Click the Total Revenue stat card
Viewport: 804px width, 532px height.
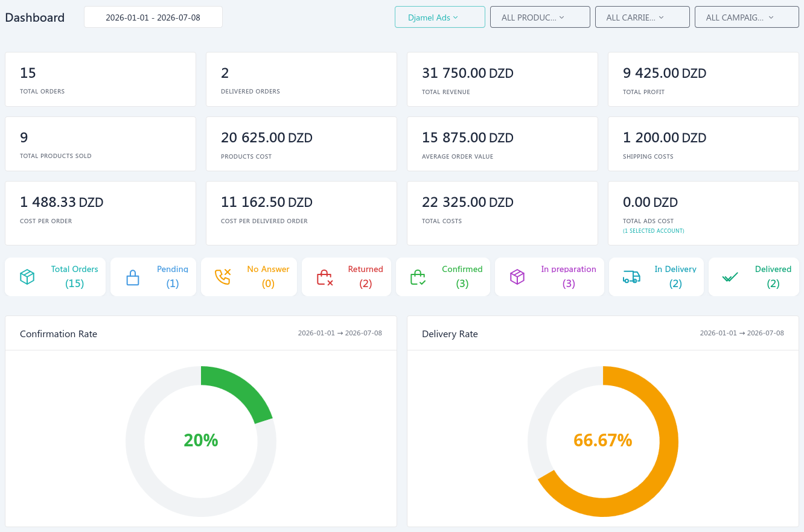point(502,79)
